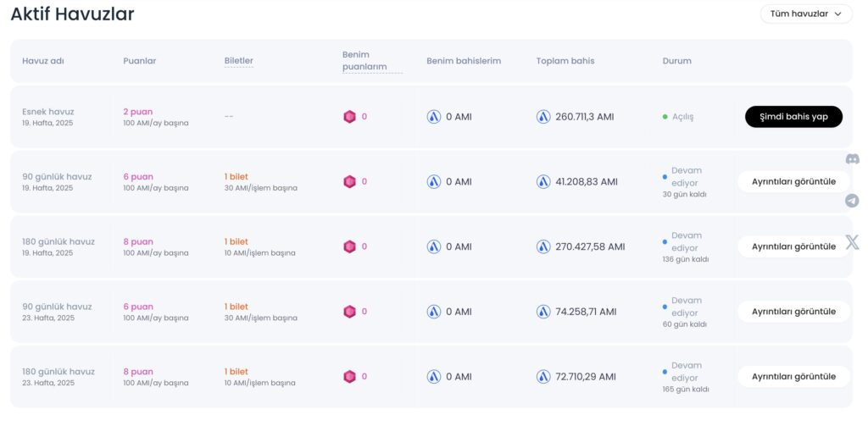This screenshot has height=426, width=868.
Task: Click AMI token icon beside 260.711,3 AMI
Action: (543, 117)
